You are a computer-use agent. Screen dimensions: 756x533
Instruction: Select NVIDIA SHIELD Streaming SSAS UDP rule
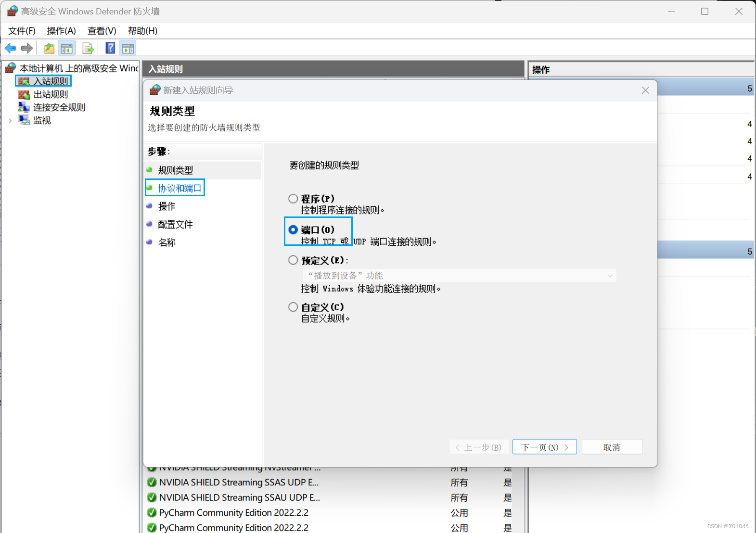[239, 482]
